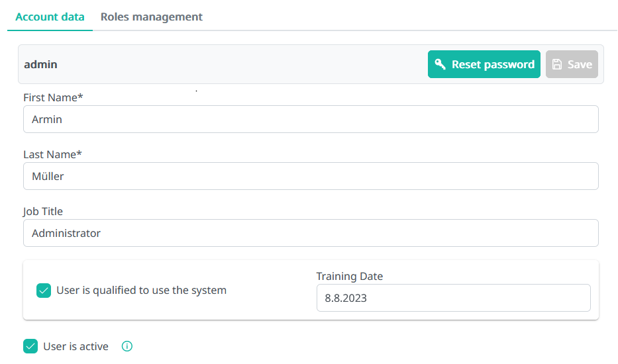Viewport: 618px width, 364px height.
Task: Click the Save button
Action: click(x=572, y=64)
